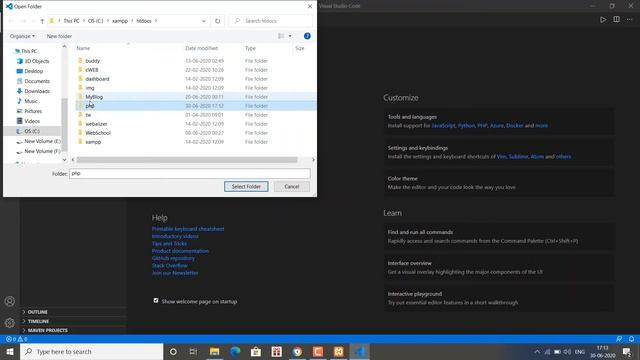Open the php folder row

(196, 106)
